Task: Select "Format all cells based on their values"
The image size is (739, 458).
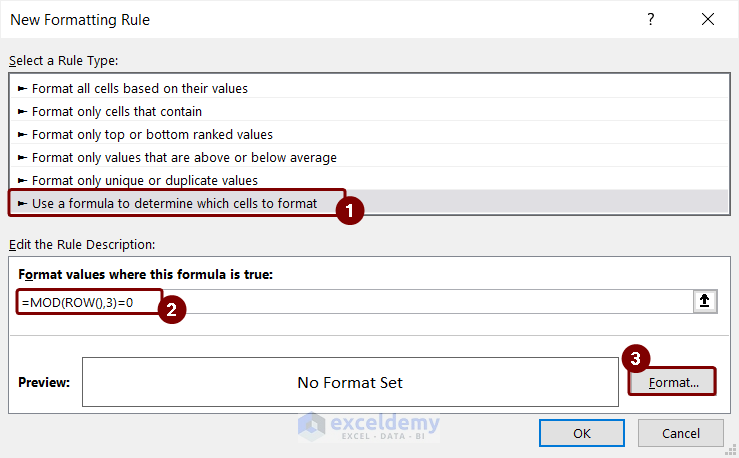Action: pos(140,88)
